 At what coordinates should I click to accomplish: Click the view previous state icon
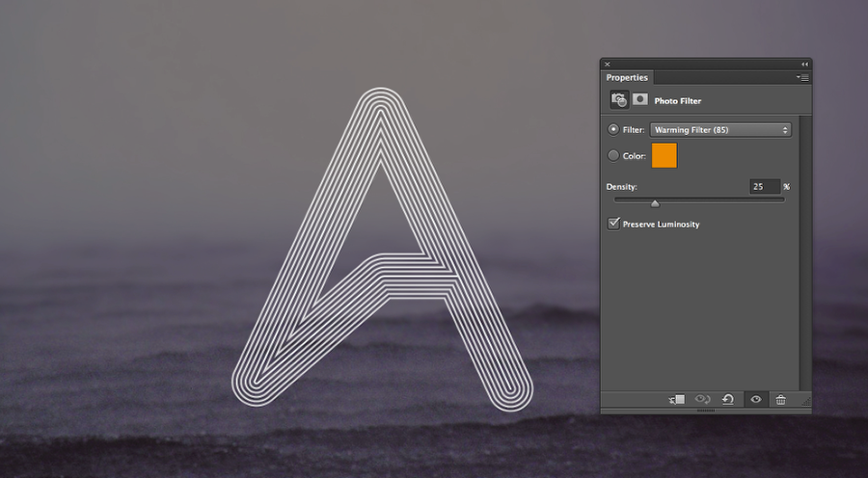(x=702, y=399)
